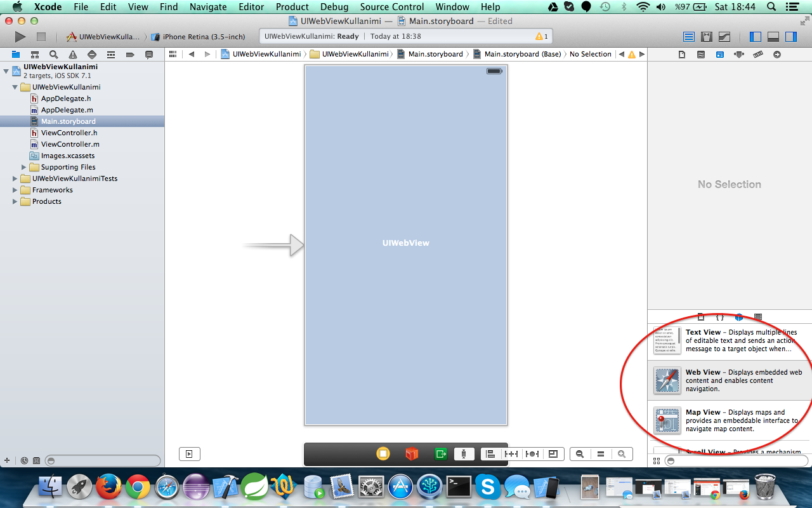Open the Navigate menu
The height and width of the screenshot is (508, 812).
pos(208,7)
